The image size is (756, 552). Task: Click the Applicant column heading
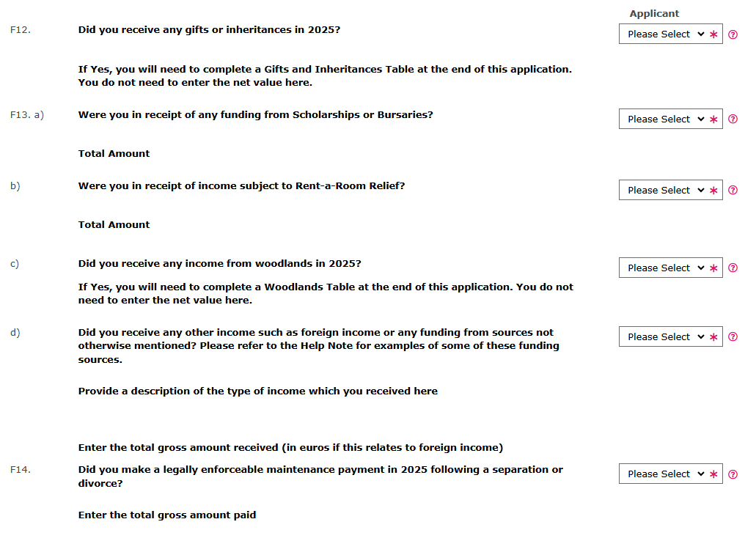[x=654, y=13]
